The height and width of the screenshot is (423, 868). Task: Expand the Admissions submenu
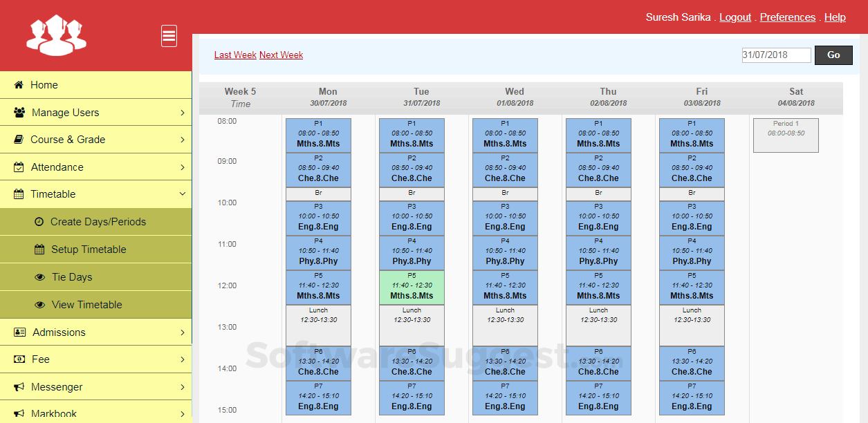click(x=181, y=332)
